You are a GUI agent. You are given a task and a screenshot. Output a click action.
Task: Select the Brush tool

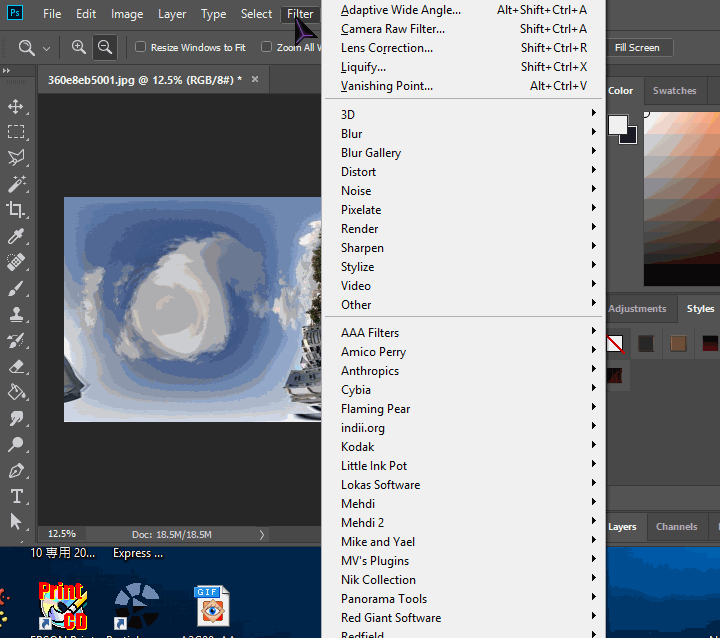tap(16, 288)
